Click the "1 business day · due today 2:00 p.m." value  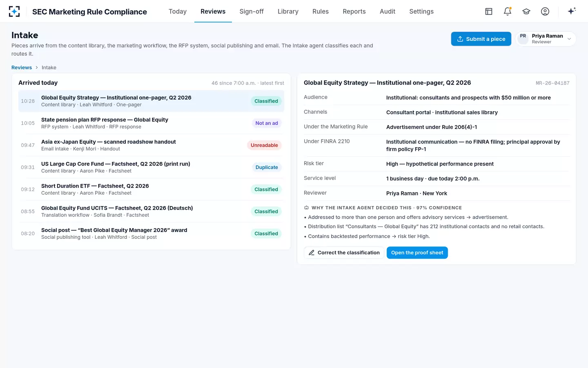(433, 179)
